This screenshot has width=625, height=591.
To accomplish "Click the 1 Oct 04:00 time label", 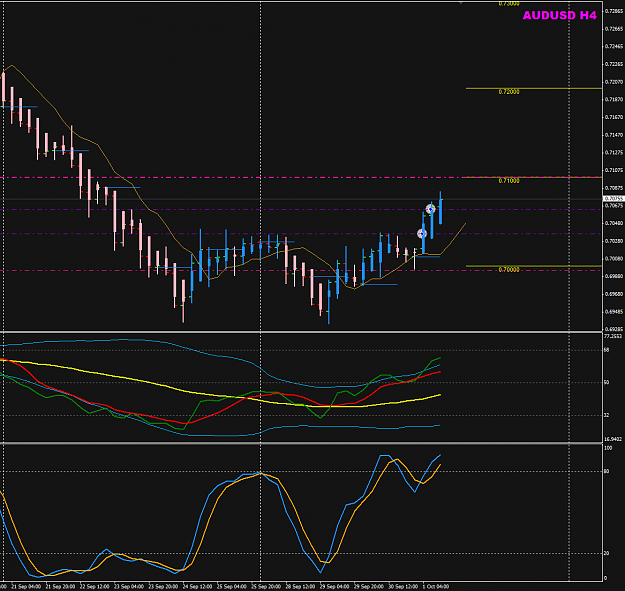I will (x=436, y=587).
